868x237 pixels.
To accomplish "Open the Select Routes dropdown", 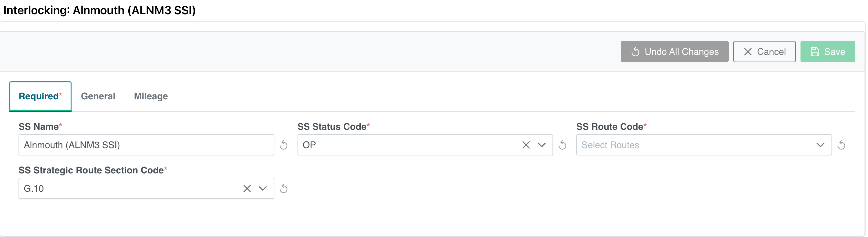I will (x=820, y=145).
